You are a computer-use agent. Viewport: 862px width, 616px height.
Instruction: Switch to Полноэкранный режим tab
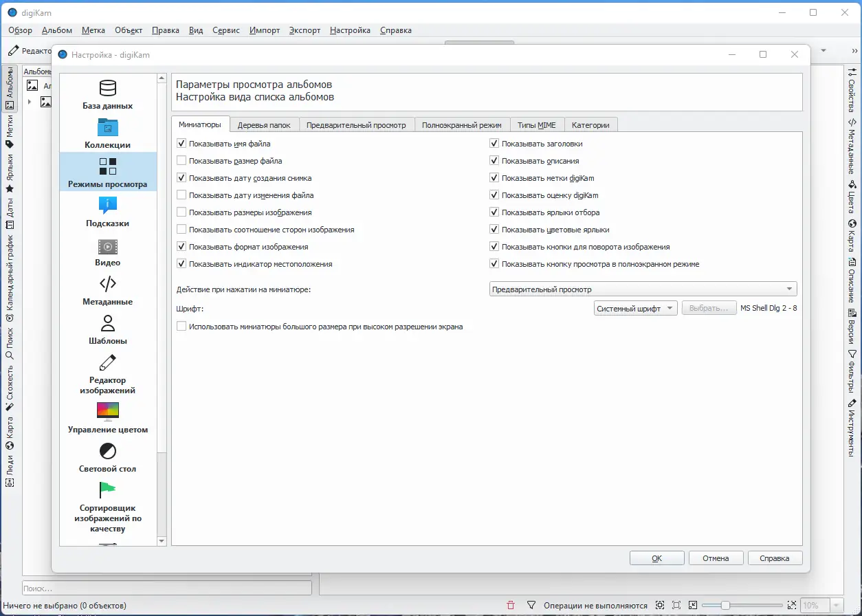[x=463, y=125]
